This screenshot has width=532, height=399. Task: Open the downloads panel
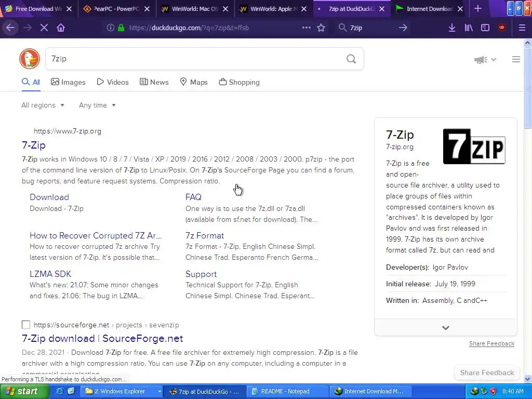[451, 28]
